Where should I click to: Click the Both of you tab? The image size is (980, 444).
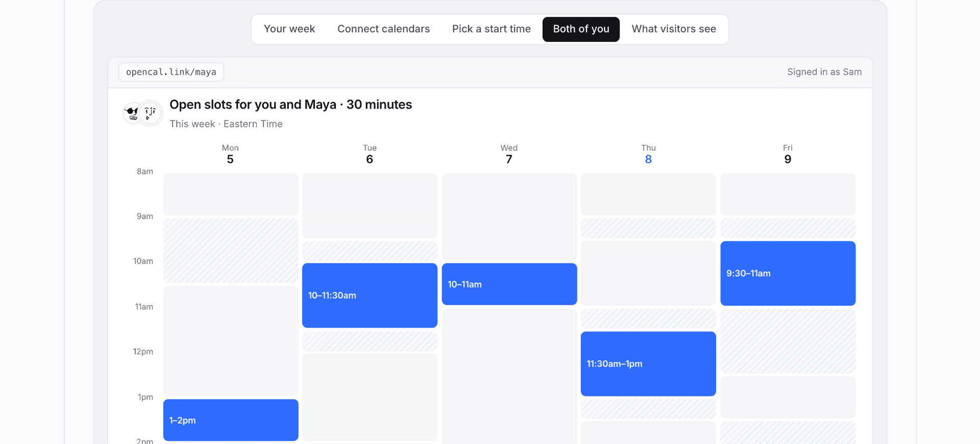click(x=581, y=29)
